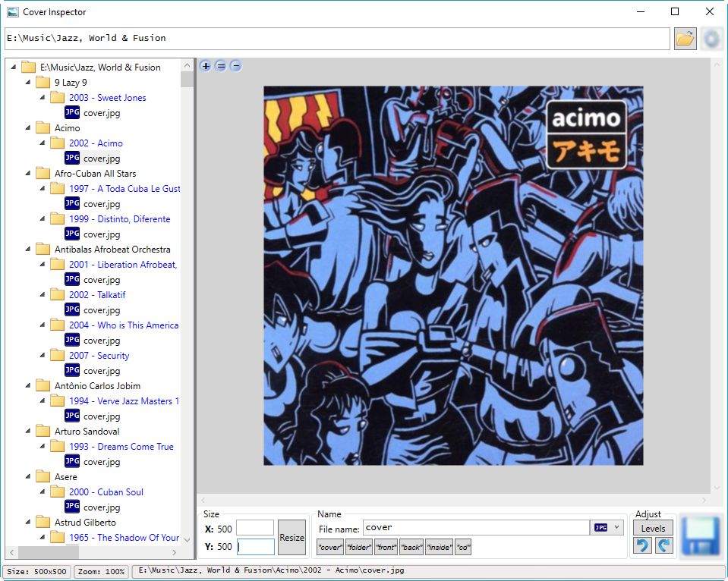Select the 2000 - Cuban Soul album
Image resolution: width=728 pixels, height=581 pixels.
[106, 492]
